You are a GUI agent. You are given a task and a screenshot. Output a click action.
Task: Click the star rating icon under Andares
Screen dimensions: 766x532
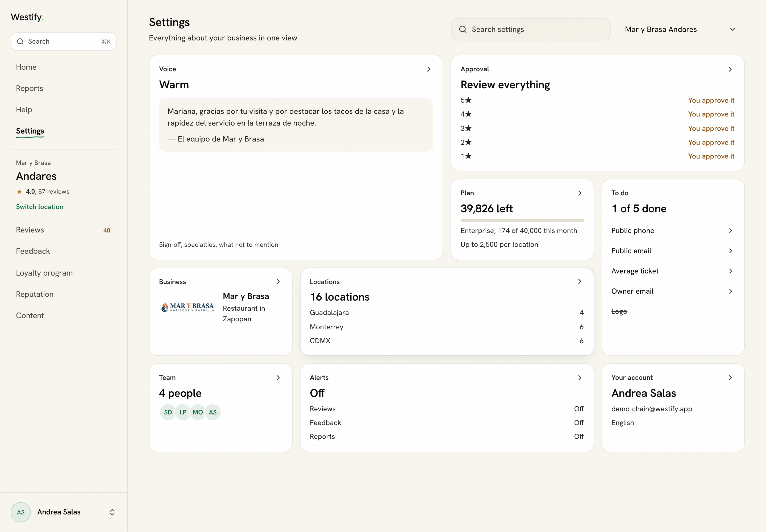coord(19,191)
